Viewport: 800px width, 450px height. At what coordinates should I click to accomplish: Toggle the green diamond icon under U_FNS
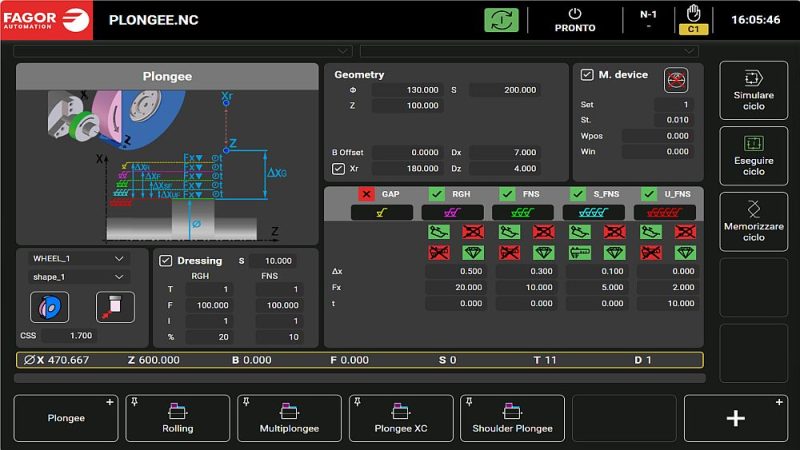pos(685,253)
